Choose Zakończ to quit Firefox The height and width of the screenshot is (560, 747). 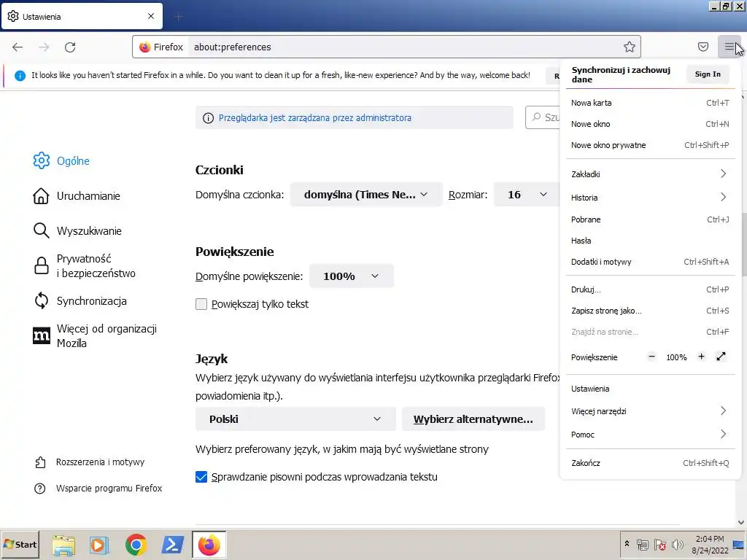click(650, 463)
